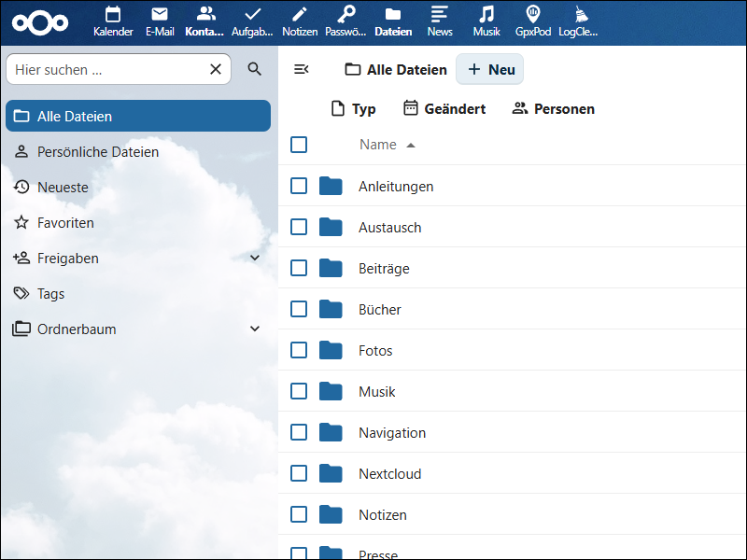
Task: Open the Typ filter dropdown
Action: pos(354,109)
